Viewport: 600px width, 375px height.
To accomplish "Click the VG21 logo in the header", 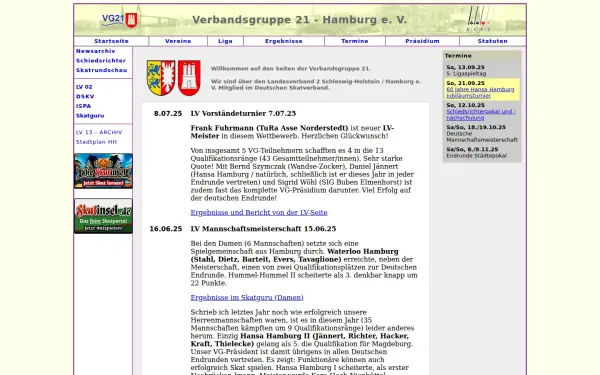I will coord(119,20).
